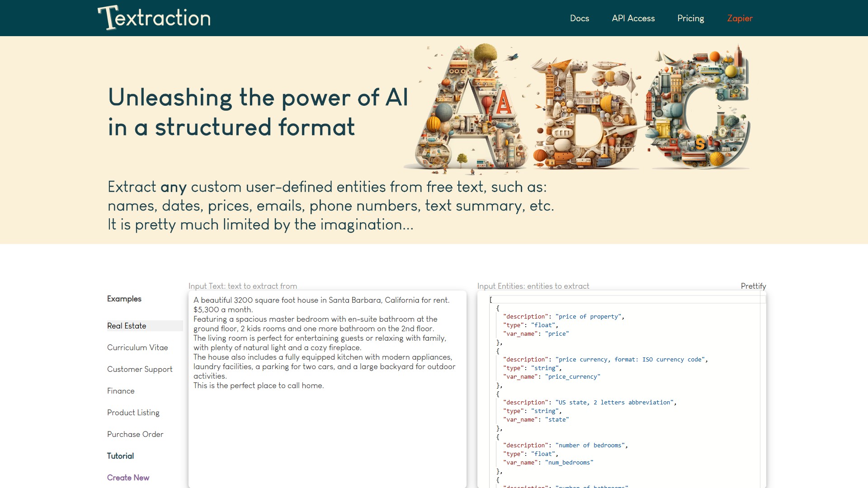Select the price variable name in the JSON
The image size is (868, 488).
(558, 333)
